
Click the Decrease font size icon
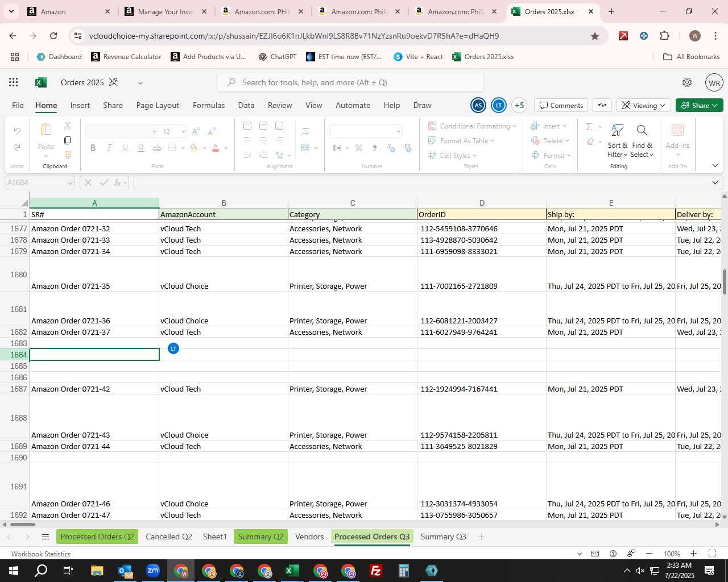(212, 132)
